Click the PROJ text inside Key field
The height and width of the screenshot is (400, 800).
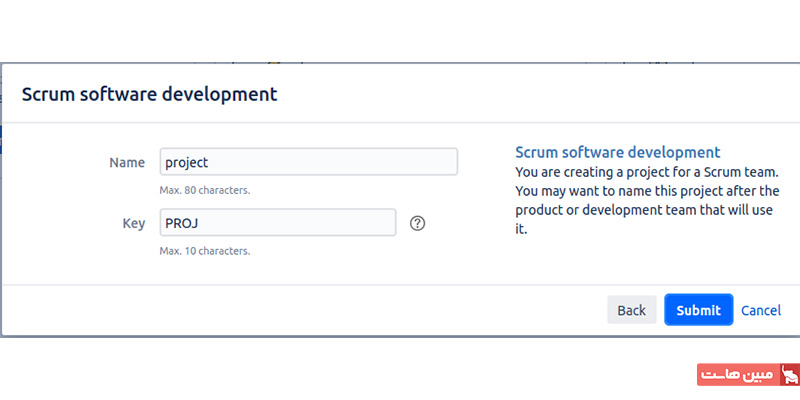(182, 223)
